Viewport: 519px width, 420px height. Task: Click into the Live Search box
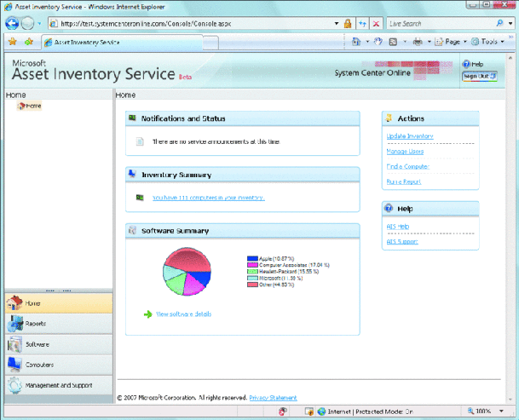pyautogui.click(x=441, y=24)
